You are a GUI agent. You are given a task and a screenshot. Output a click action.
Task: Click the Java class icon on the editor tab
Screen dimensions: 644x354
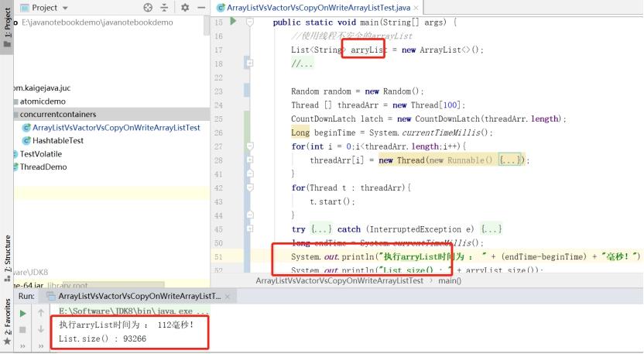click(x=221, y=8)
